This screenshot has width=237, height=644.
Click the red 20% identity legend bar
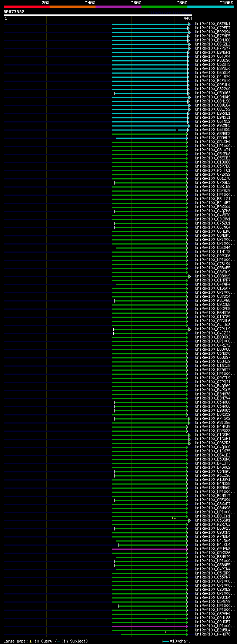click(x=26, y=6)
